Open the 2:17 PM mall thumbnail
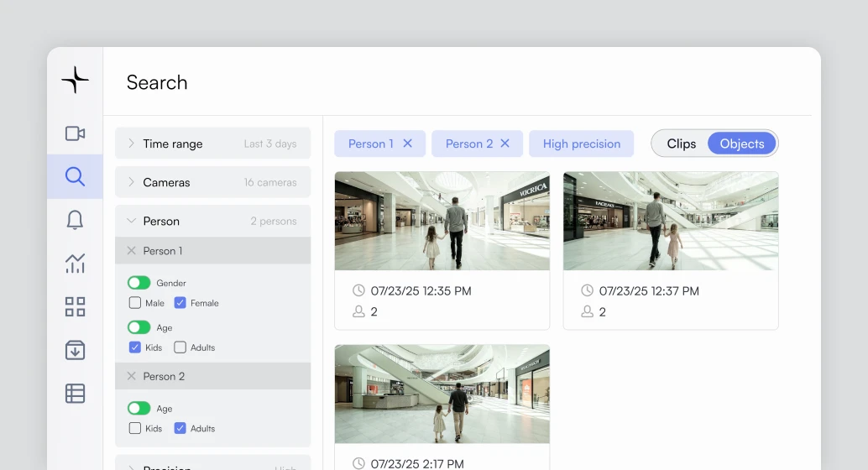The width and height of the screenshot is (868, 470). (x=442, y=394)
